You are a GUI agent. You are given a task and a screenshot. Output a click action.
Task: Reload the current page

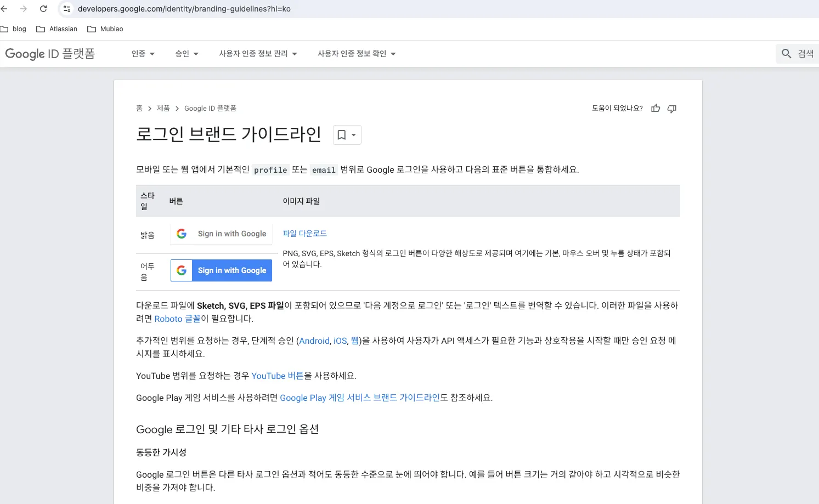point(43,9)
